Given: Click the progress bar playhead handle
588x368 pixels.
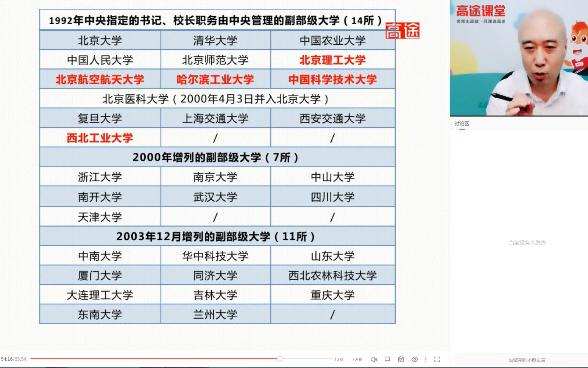Looking at the screenshot, I should tap(280, 359).
